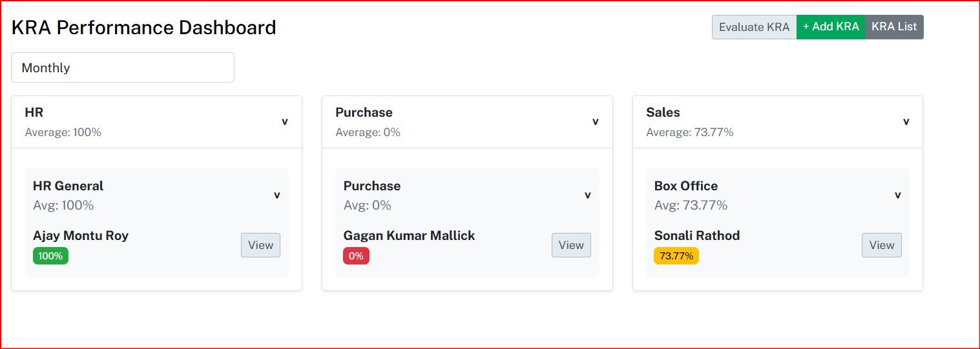Select the Ajay Montu Roy employee name
Image resolution: width=980 pixels, height=349 pixels.
click(81, 235)
